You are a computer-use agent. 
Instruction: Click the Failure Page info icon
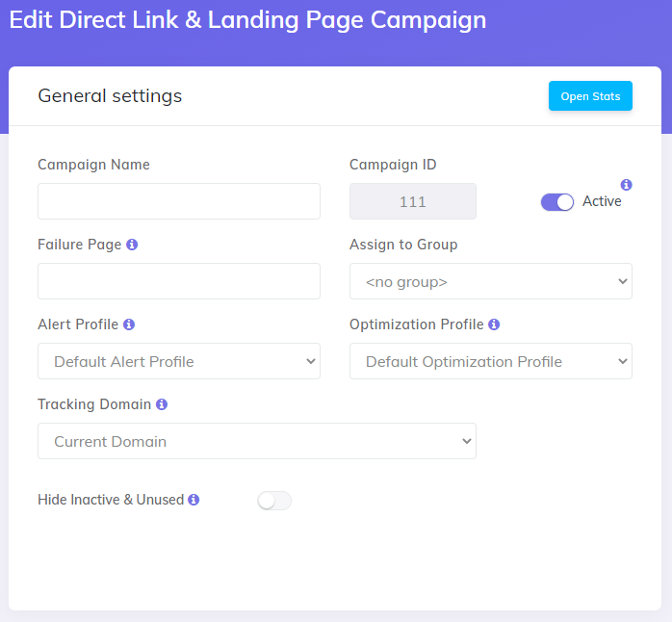(132, 245)
